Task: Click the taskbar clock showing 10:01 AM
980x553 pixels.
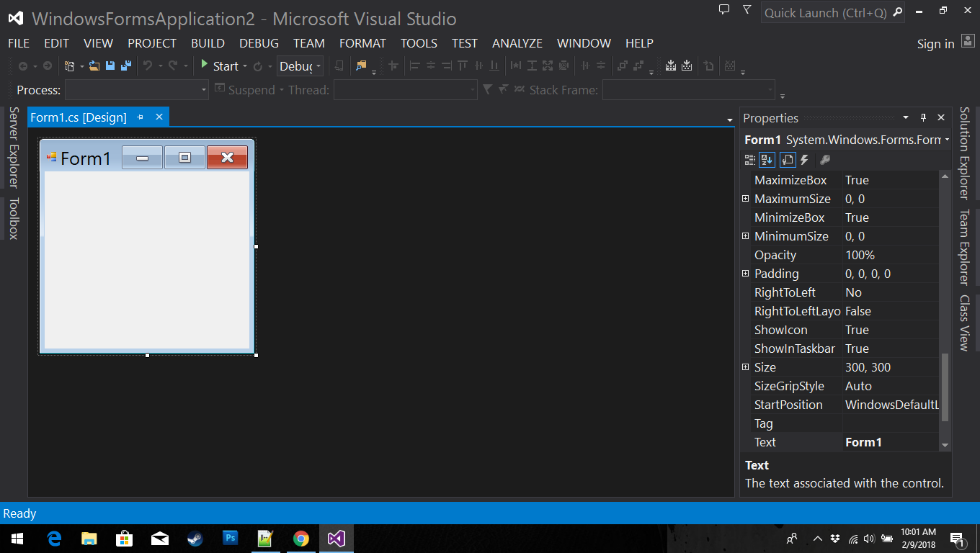Action: (918, 538)
